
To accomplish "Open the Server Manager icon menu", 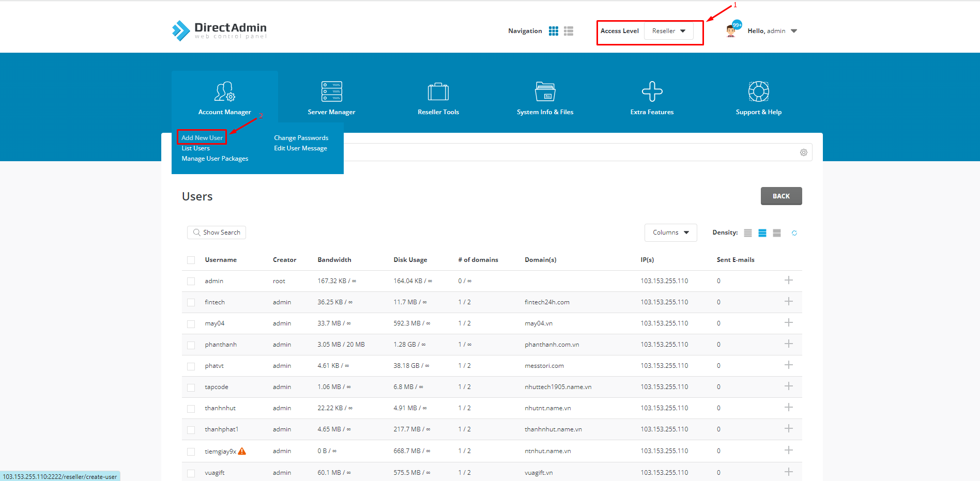I will point(331,92).
